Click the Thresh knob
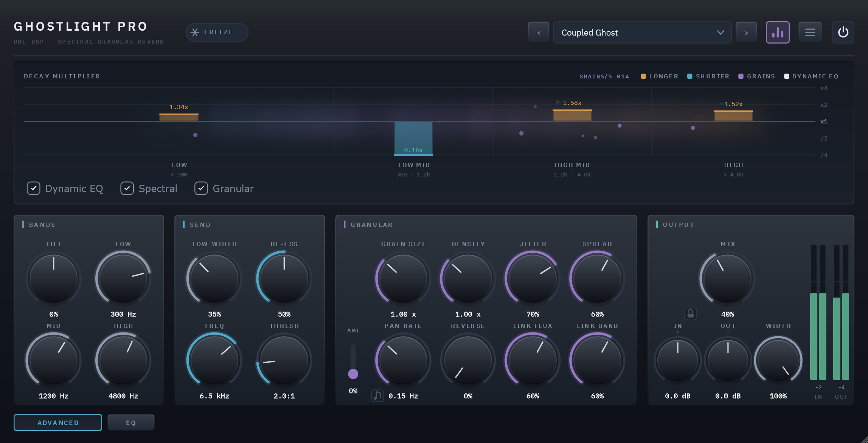 click(284, 360)
